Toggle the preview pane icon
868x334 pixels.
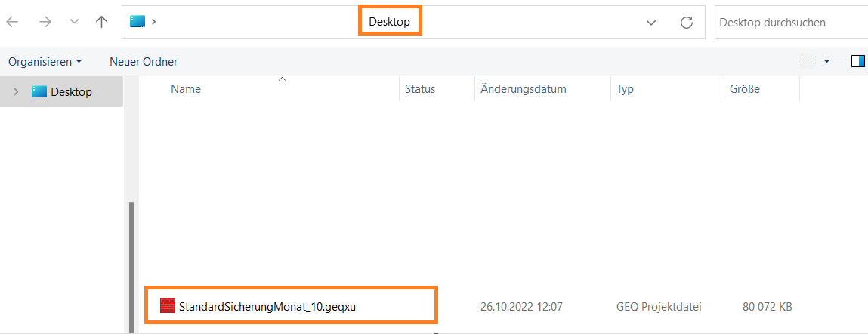[x=857, y=61]
